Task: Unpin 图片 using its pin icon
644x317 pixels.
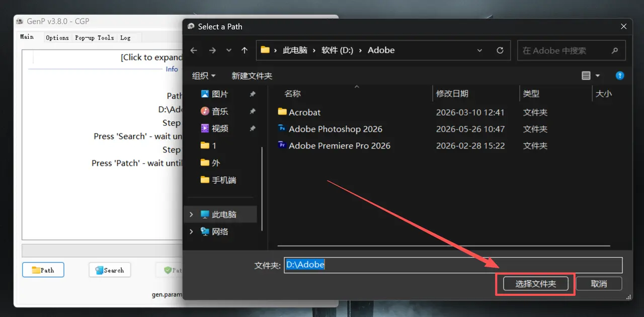Action: coord(253,94)
